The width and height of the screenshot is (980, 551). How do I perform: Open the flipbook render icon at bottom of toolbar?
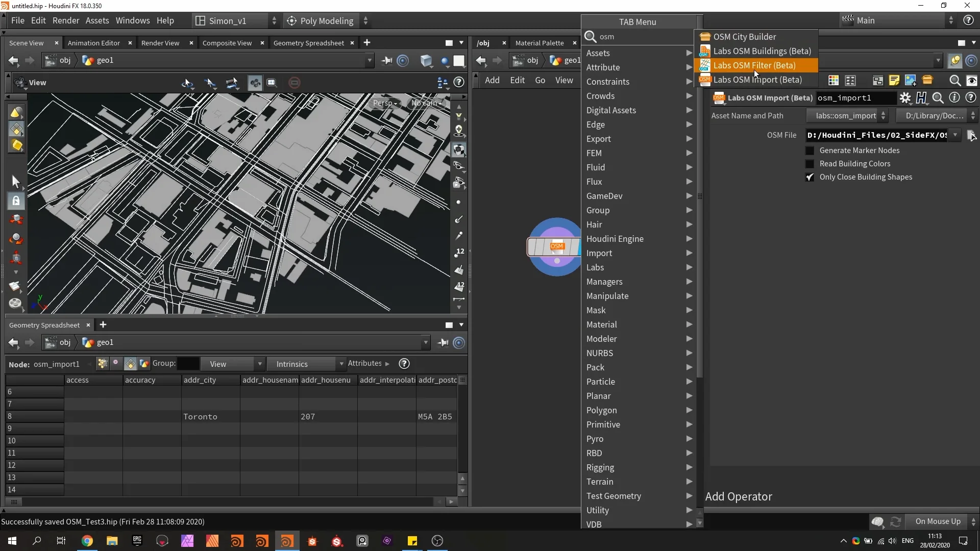(x=16, y=304)
